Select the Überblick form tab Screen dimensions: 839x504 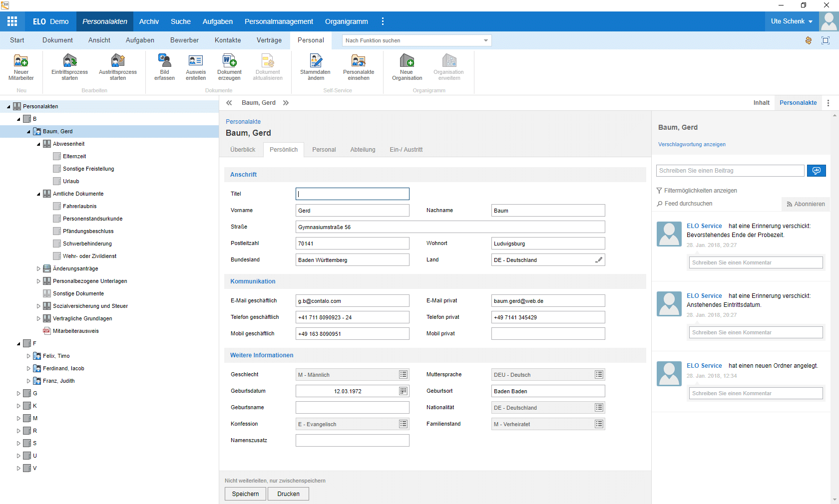[243, 150]
